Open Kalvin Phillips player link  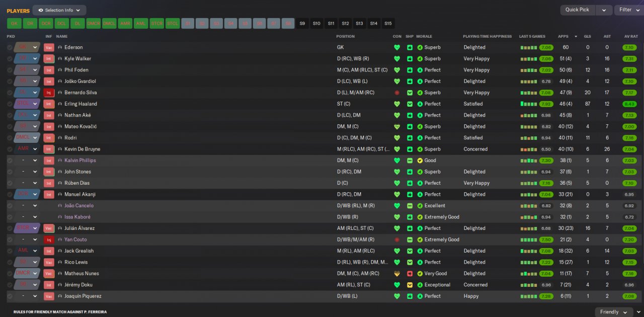click(x=80, y=161)
